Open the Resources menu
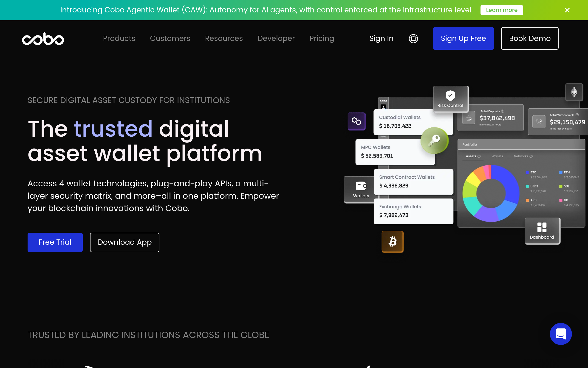588x368 pixels. click(x=224, y=38)
